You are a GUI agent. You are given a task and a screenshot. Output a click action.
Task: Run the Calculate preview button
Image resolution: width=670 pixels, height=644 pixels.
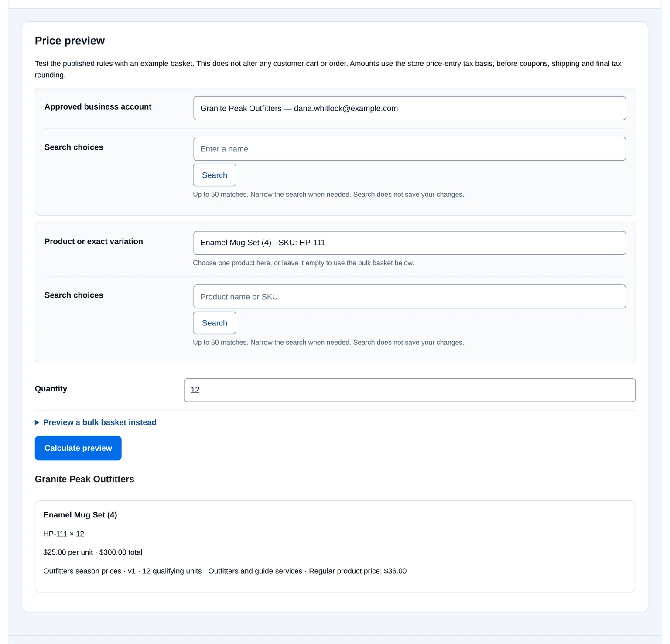pyautogui.click(x=78, y=448)
